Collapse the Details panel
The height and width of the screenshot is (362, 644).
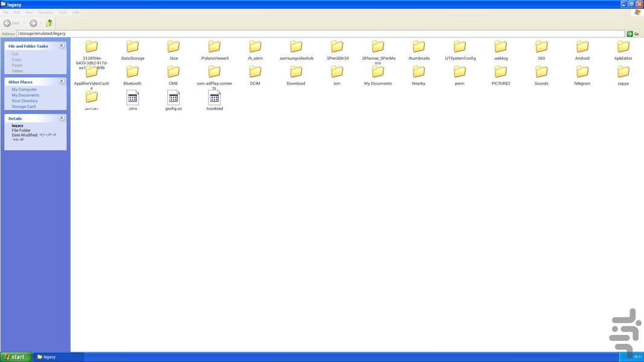(x=62, y=118)
